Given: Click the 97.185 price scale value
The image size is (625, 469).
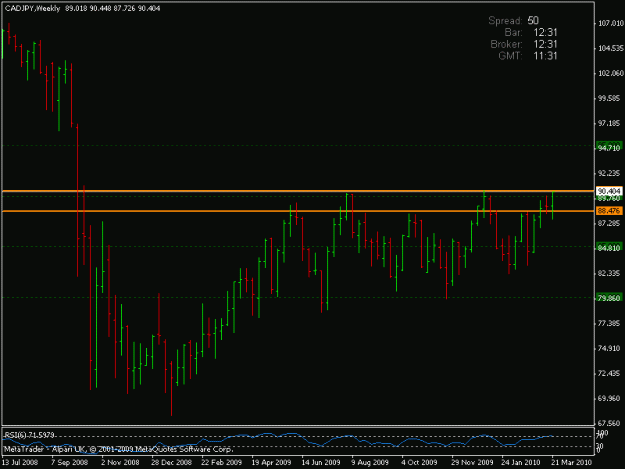Looking at the screenshot, I should click(x=609, y=124).
